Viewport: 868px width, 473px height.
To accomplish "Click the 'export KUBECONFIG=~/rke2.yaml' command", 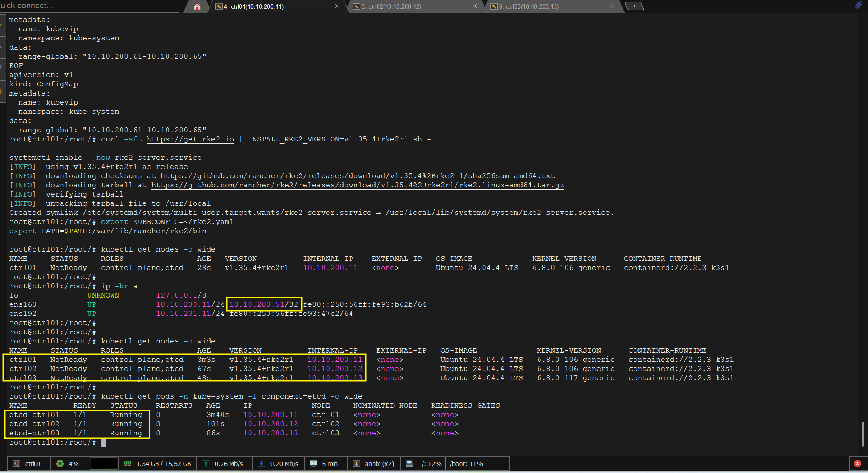I will 167,222.
